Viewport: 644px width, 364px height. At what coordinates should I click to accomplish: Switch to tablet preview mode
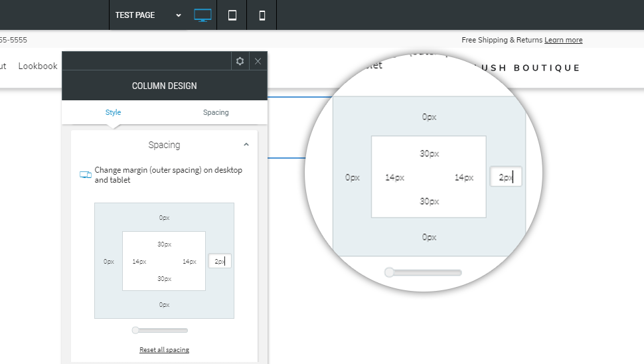[232, 15]
